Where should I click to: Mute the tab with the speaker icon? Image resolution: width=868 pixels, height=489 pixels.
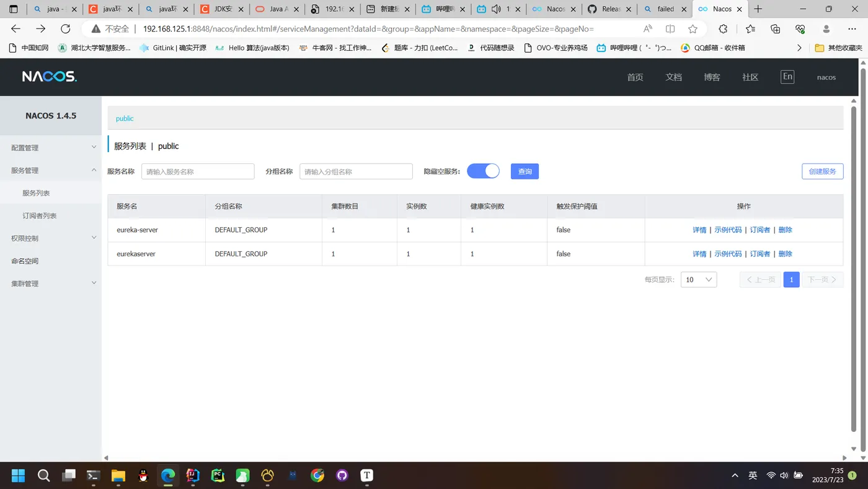(x=496, y=9)
